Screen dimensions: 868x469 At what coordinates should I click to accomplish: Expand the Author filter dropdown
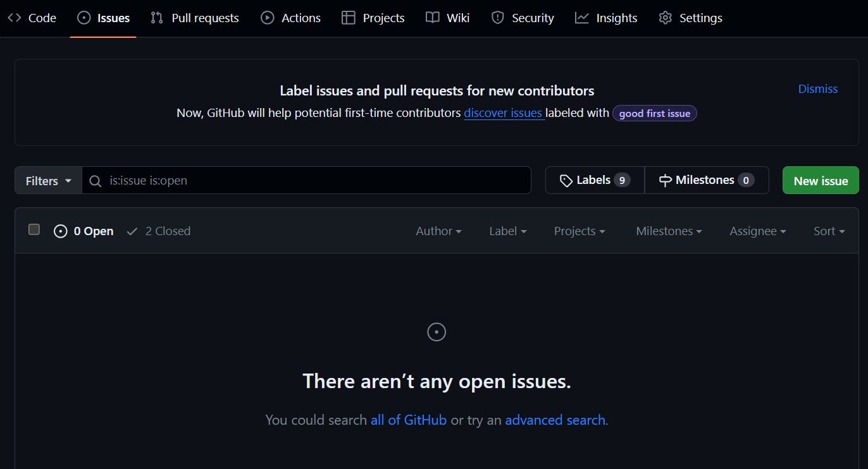click(438, 231)
